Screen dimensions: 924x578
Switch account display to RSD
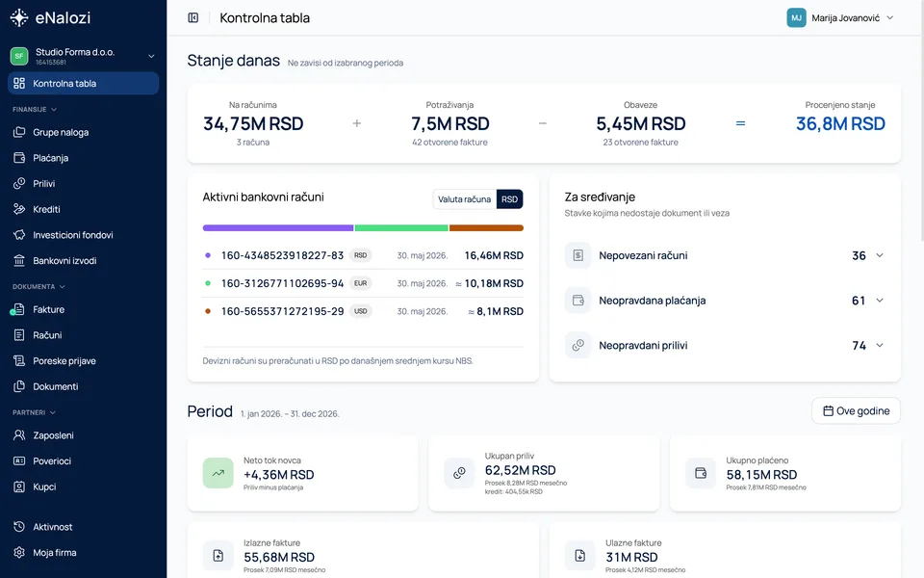pos(510,199)
